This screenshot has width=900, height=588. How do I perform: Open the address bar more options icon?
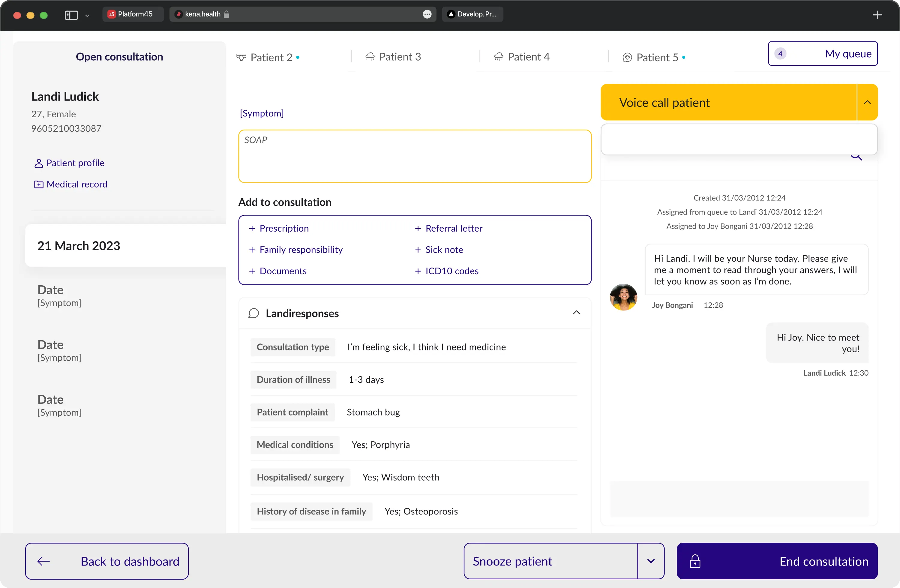click(427, 14)
